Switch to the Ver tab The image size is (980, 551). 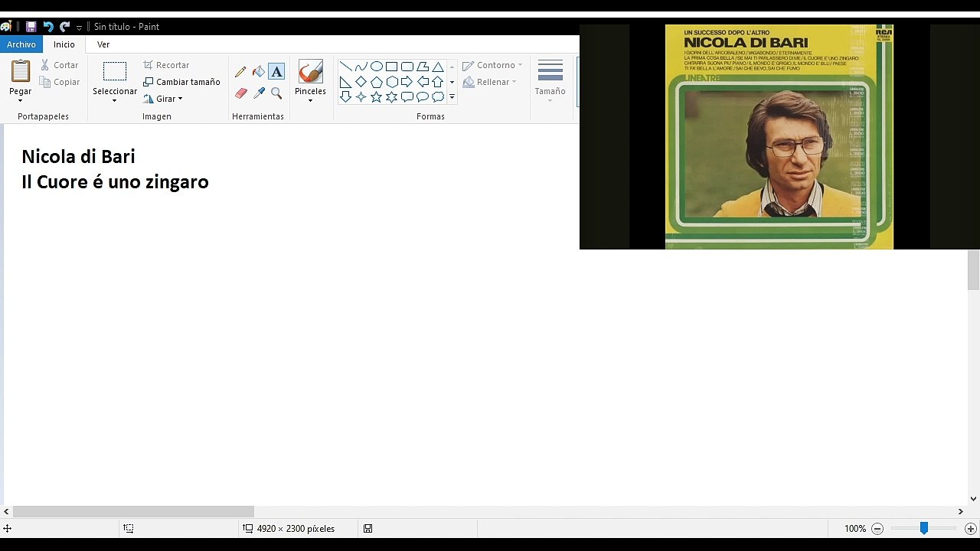[103, 44]
